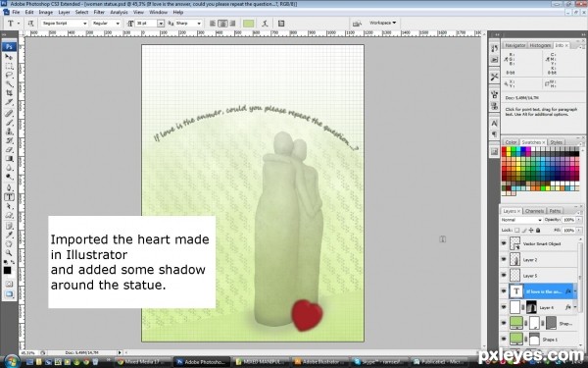Select the Path Selection tool
This screenshot has width=588, height=368.
(9, 206)
